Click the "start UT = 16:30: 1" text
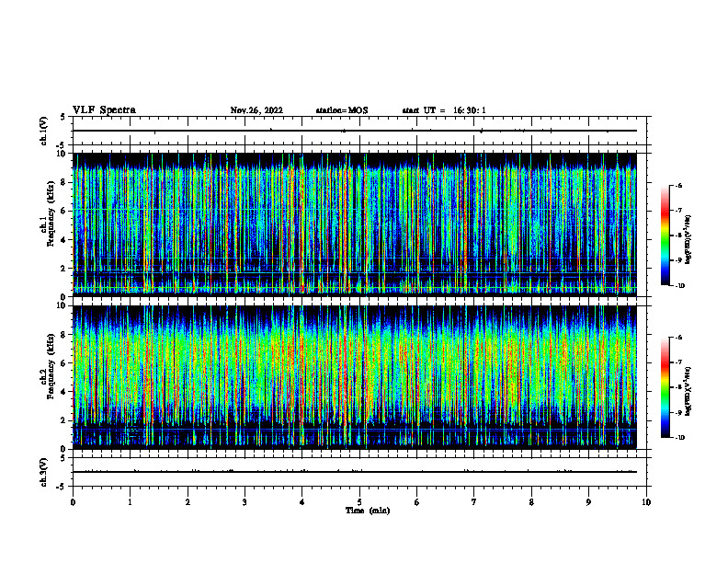 point(444,110)
